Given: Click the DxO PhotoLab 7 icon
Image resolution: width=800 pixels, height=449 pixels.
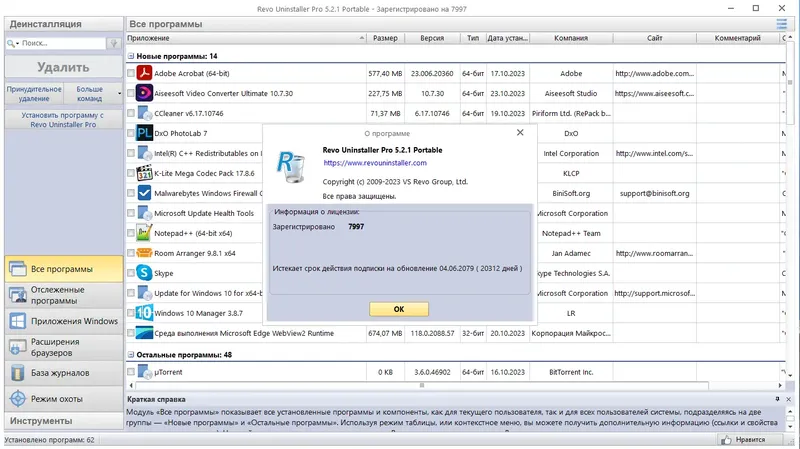Looking at the screenshot, I should click(144, 133).
